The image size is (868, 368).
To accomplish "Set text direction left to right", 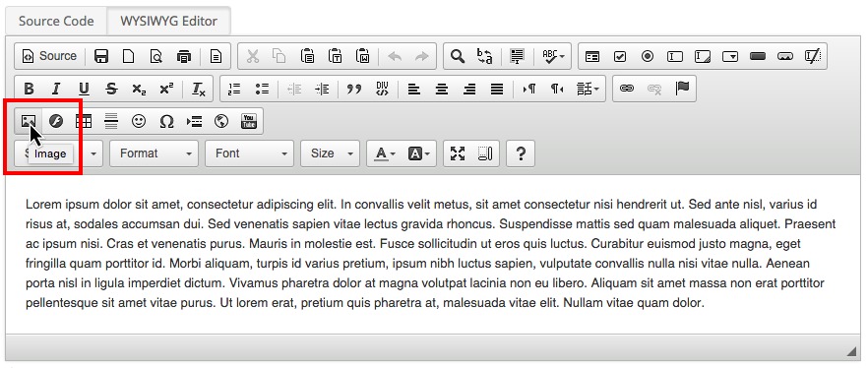I will pyautogui.click(x=529, y=89).
